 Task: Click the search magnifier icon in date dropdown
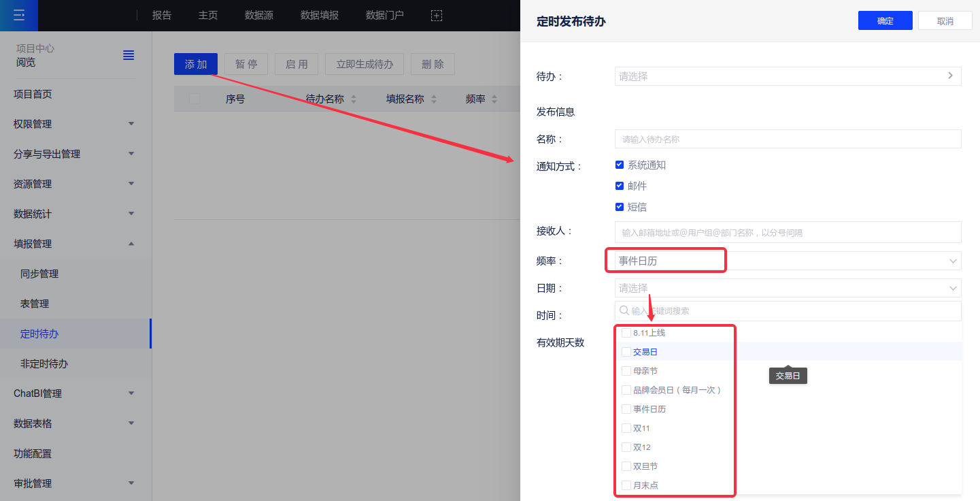(x=624, y=310)
